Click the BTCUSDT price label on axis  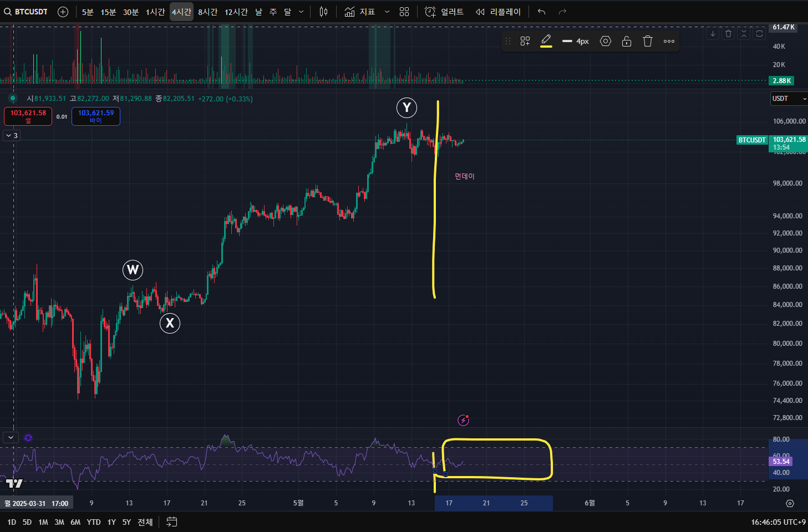click(752, 140)
